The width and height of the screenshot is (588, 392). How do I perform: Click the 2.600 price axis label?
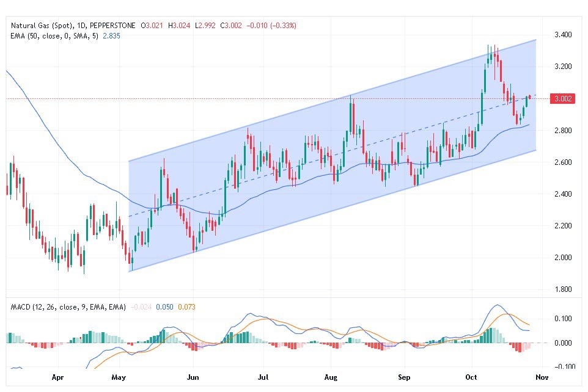(563, 162)
